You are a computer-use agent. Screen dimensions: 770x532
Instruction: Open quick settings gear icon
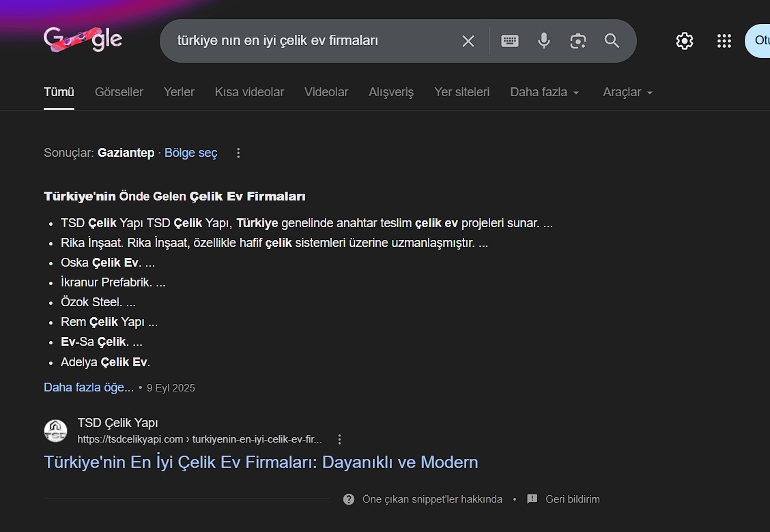tap(684, 41)
